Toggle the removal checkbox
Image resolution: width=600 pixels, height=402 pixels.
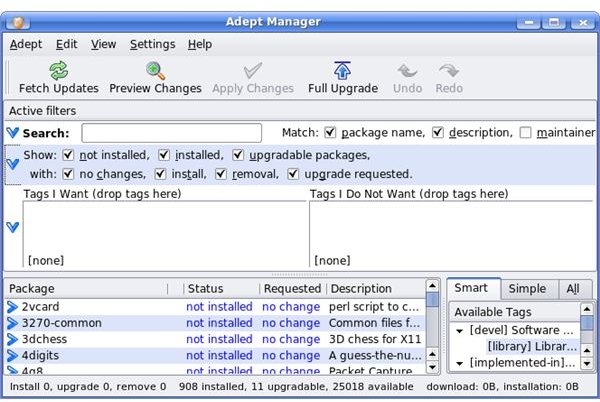pos(221,174)
